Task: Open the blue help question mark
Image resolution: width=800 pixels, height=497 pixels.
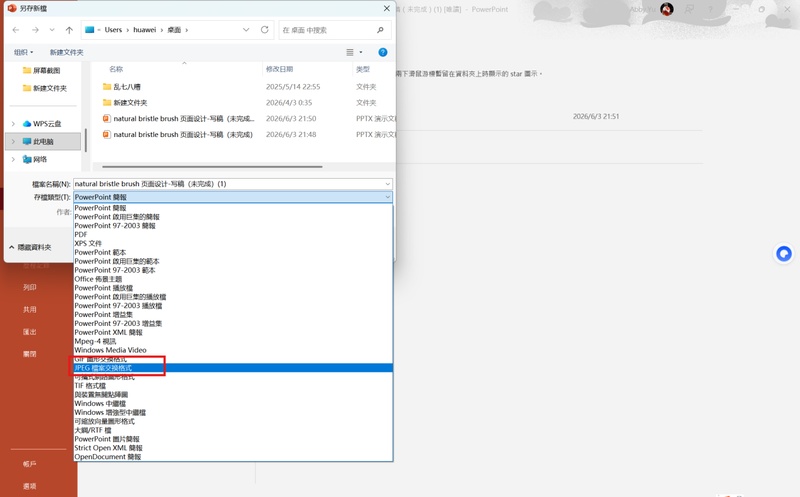Action: [x=383, y=52]
